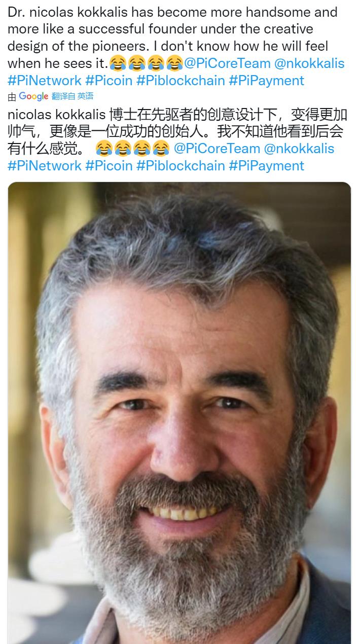This screenshot has height=644, width=356.
Task: Click laughing emojis in Chinese translation
Action: coord(132,149)
